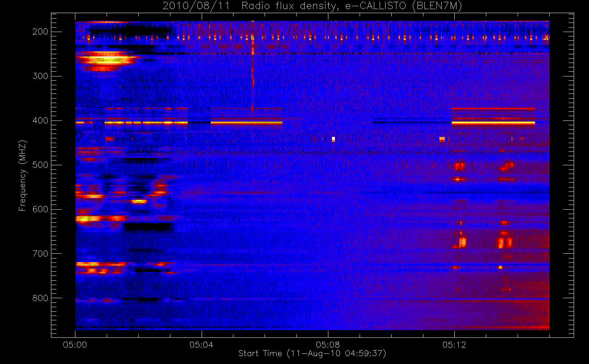
Task: Click the 700 frequency tick label
Action: coord(40,254)
